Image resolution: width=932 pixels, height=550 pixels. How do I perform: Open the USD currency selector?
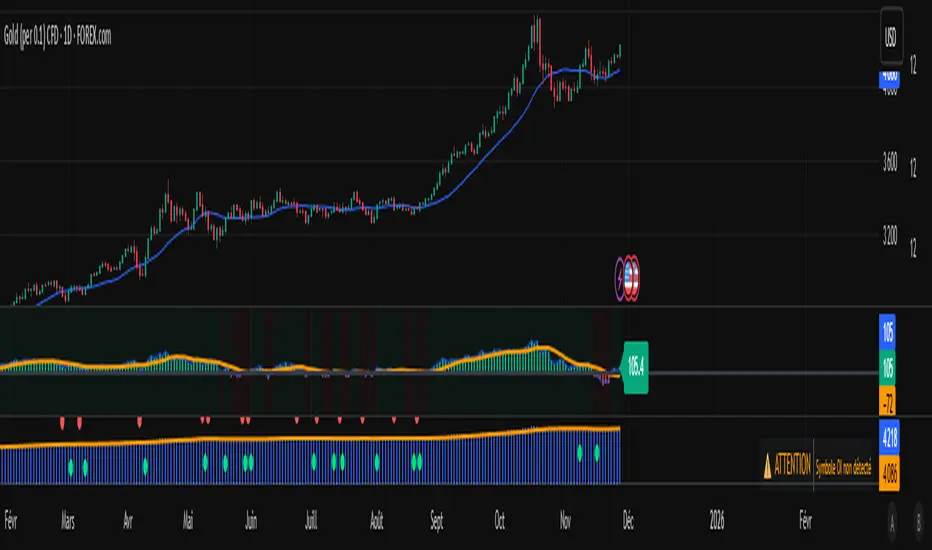click(891, 36)
